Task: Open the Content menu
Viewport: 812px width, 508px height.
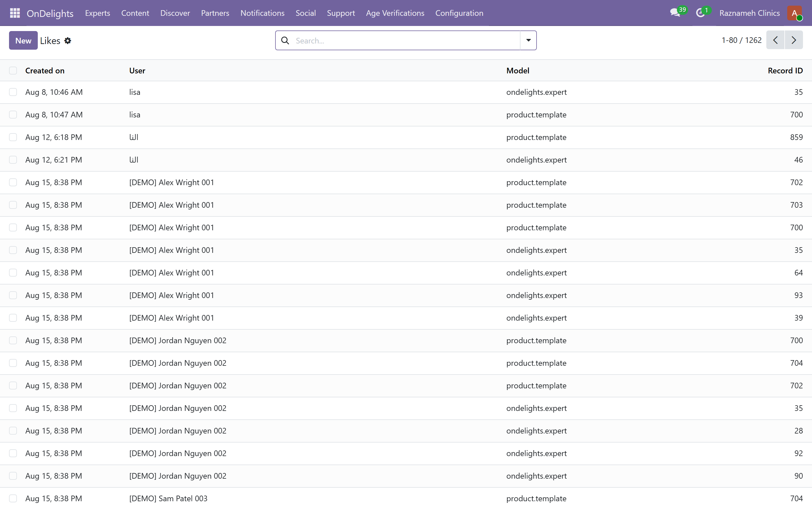Action: pos(135,13)
